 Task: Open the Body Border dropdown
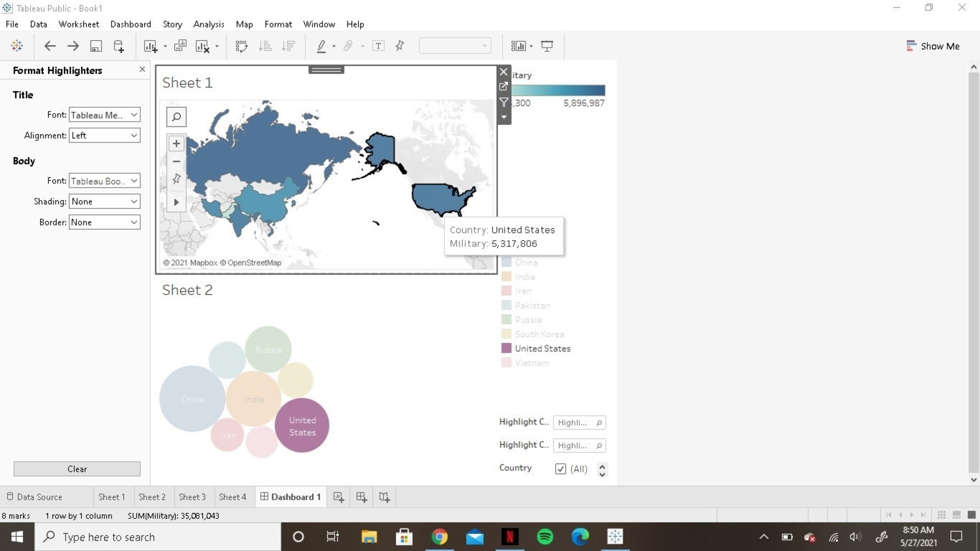[x=104, y=222]
